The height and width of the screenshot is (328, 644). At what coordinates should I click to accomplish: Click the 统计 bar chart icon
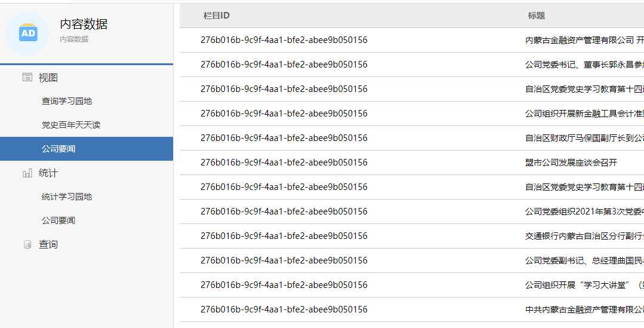click(x=27, y=173)
